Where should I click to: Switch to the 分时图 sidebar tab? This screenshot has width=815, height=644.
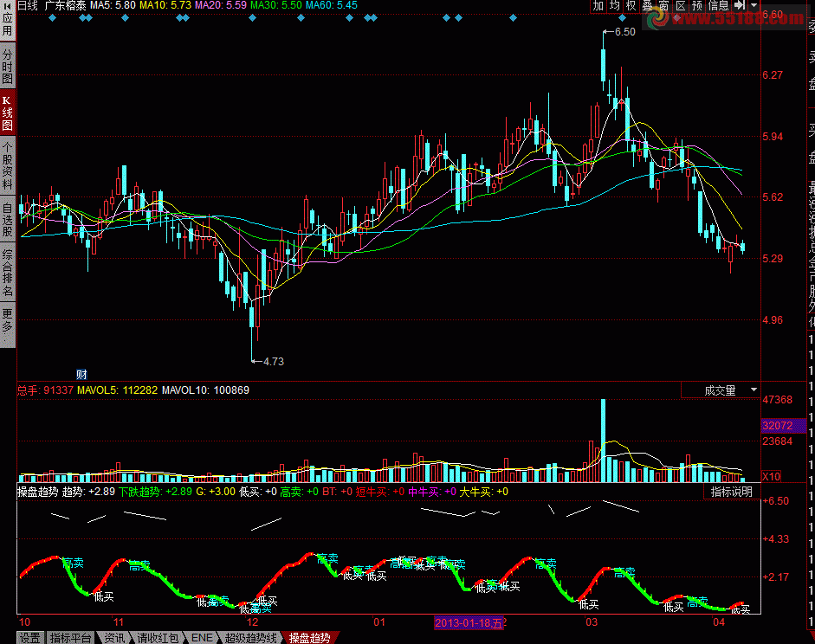coord(8,68)
